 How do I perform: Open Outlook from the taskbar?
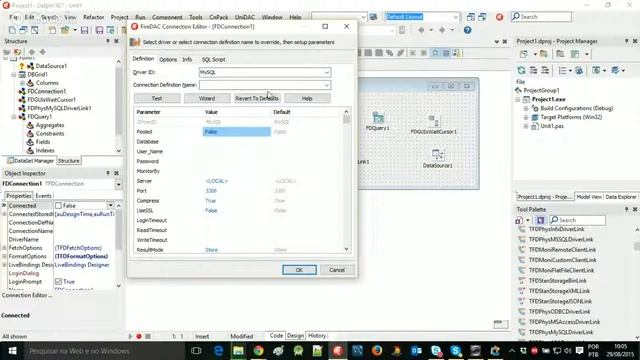(x=416, y=351)
